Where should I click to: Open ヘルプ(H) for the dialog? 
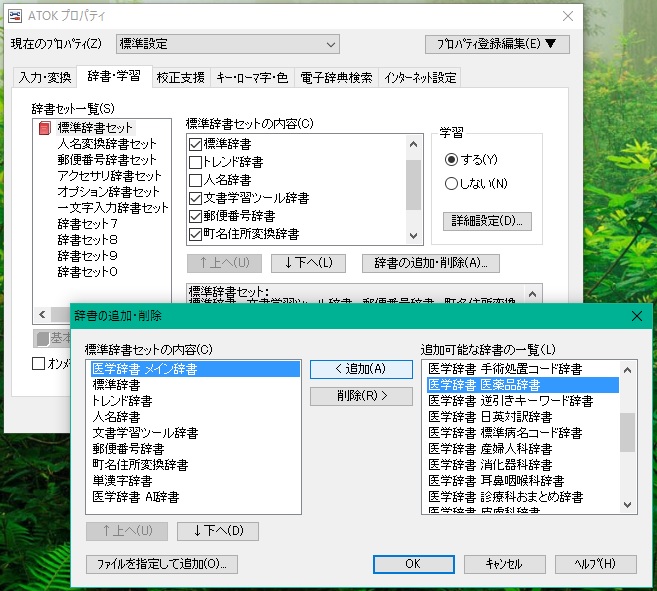pos(596,564)
